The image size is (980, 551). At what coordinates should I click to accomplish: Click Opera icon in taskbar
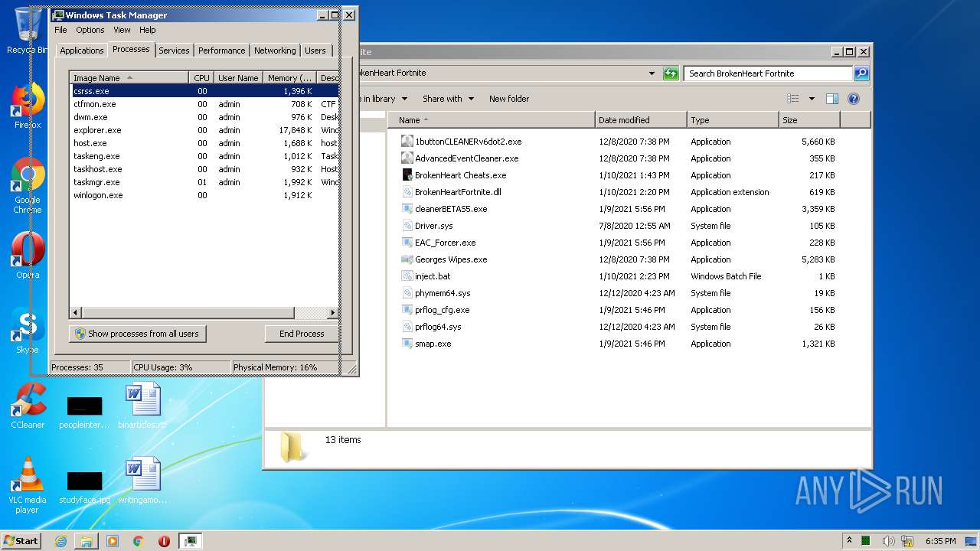[164, 541]
